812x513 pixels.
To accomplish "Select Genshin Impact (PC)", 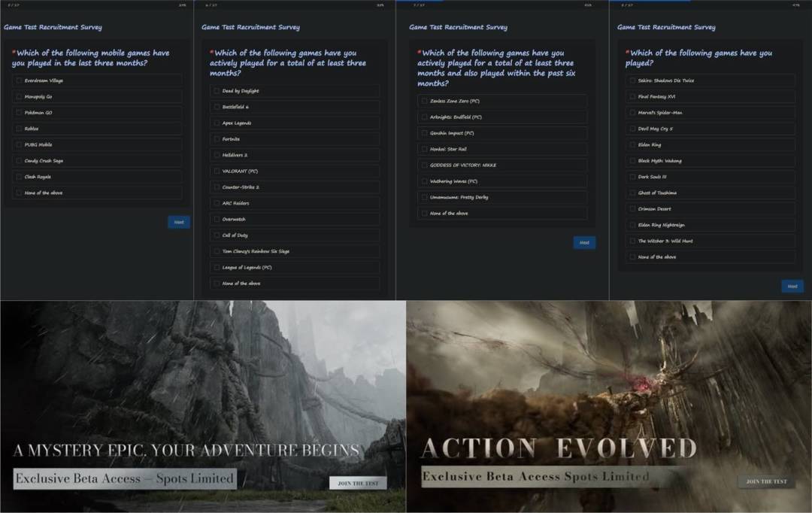I will pos(502,133).
